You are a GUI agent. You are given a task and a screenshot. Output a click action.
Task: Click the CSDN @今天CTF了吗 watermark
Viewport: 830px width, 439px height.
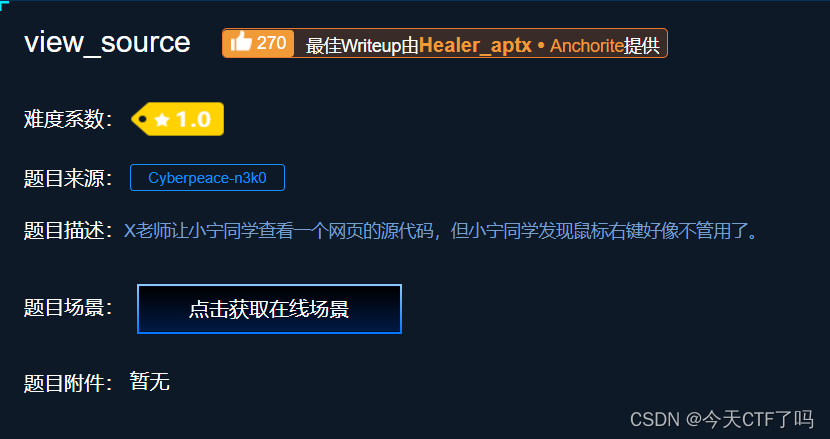pyautogui.click(x=721, y=419)
